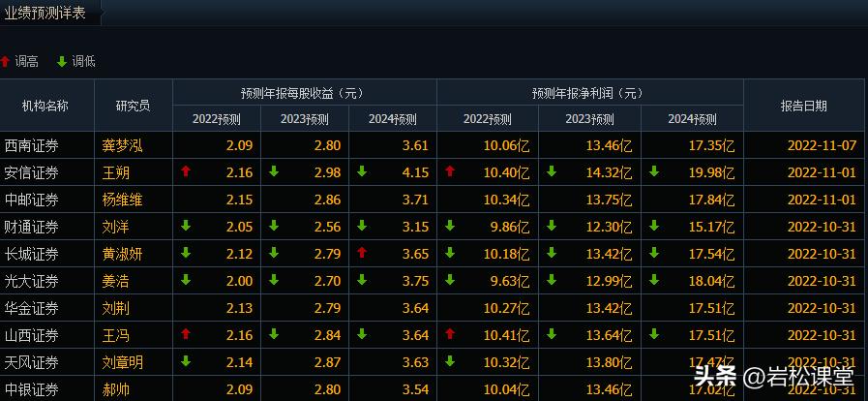Viewport: 868px width, 401px height.
Task: Click green down arrow beside 17.54亿
Action: (654, 253)
